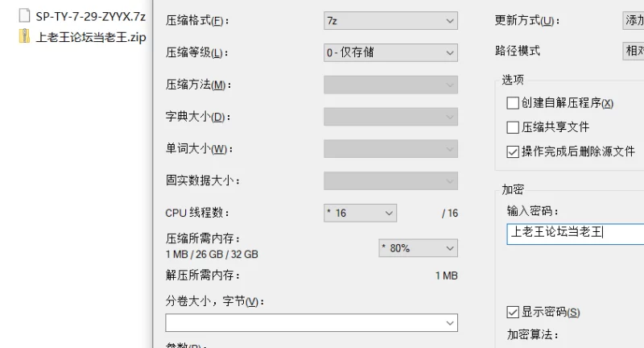Screen dimensions: 644x348
Task: Toggle the 显示密码 checkbox
Action: click(x=513, y=313)
